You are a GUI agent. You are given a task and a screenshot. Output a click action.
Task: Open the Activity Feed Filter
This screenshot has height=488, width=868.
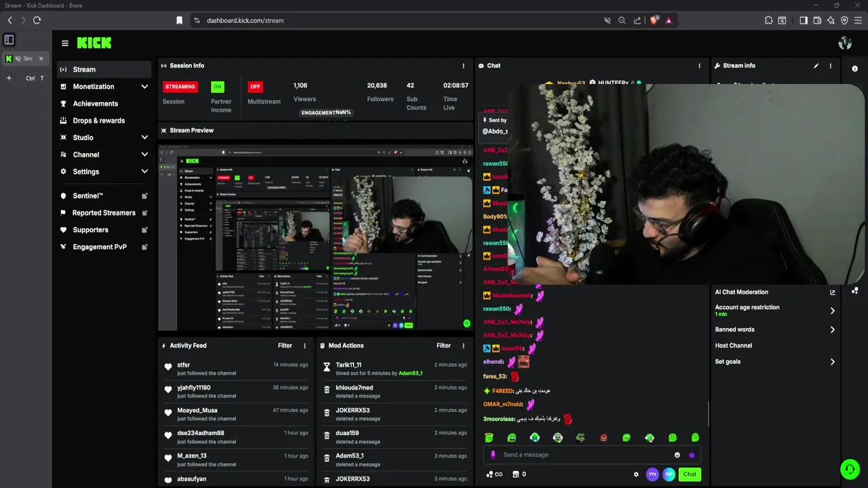[x=285, y=346]
